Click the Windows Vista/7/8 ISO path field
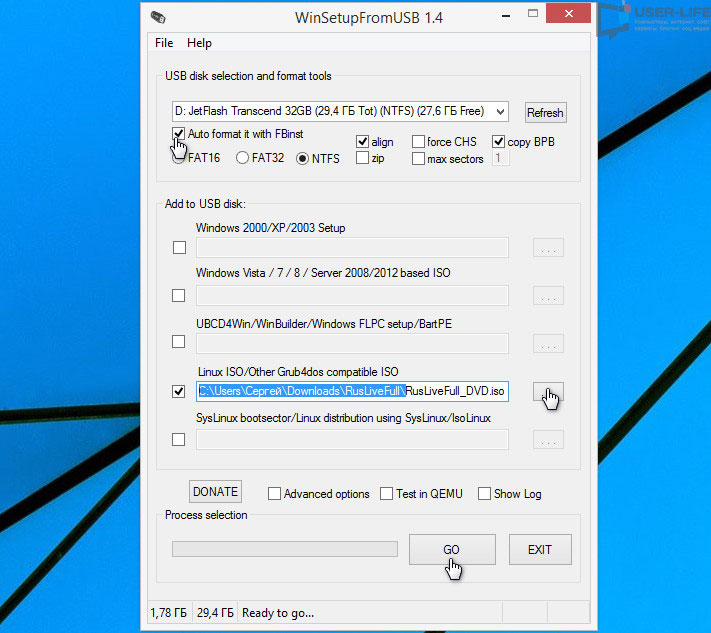Image resolution: width=711 pixels, height=633 pixels. [x=352, y=296]
